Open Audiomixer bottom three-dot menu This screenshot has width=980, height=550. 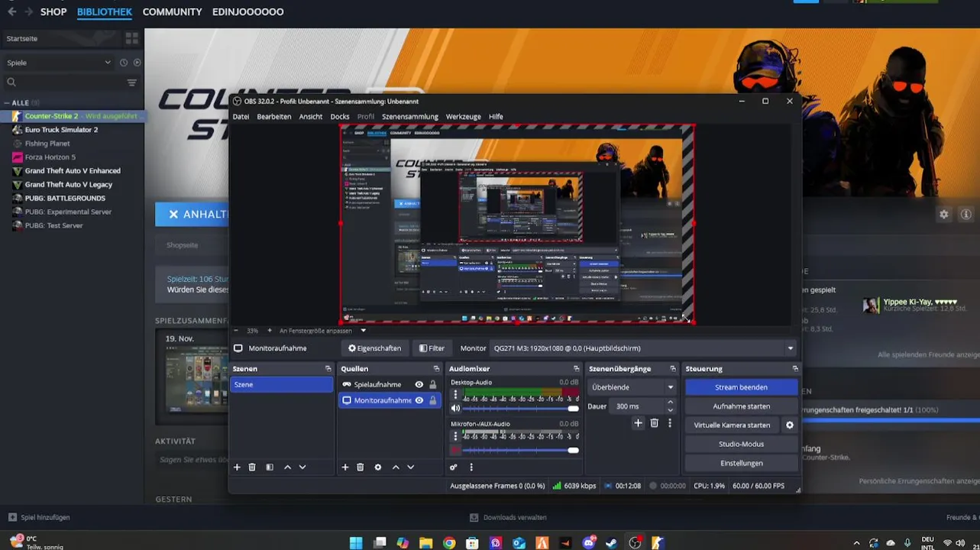click(471, 467)
